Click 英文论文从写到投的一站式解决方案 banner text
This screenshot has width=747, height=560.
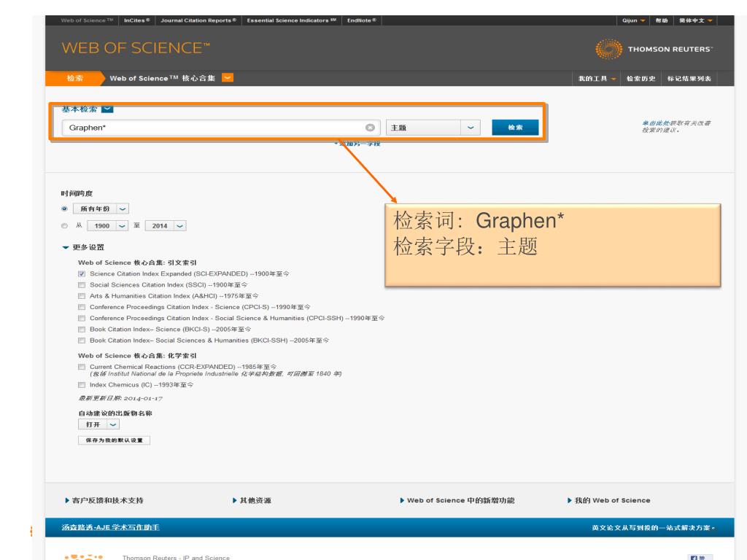653,528
